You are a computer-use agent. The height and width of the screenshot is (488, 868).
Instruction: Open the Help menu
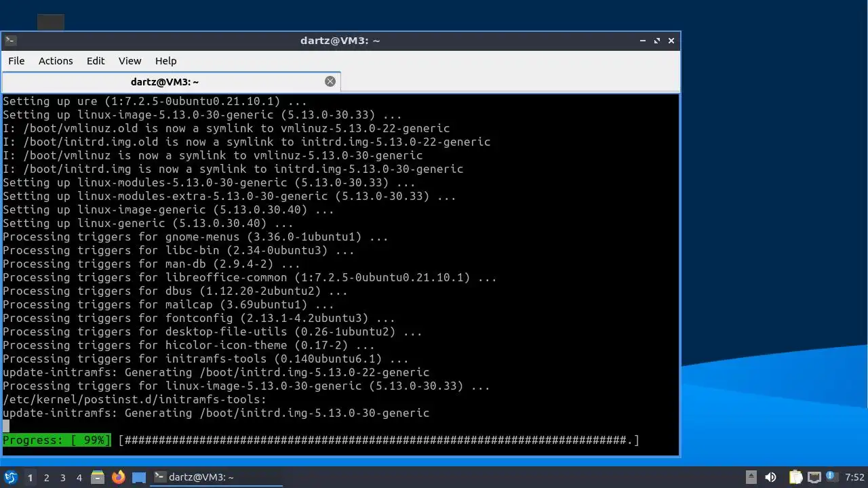(165, 61)
